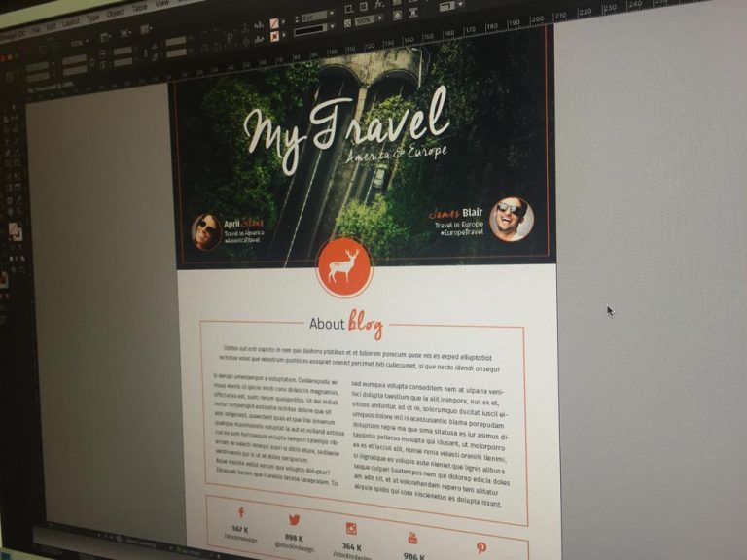Image resolution: width=747 pixels, height=560 pixels.
Task: Select the Eyedropper tool
Action: pos(19,199)
